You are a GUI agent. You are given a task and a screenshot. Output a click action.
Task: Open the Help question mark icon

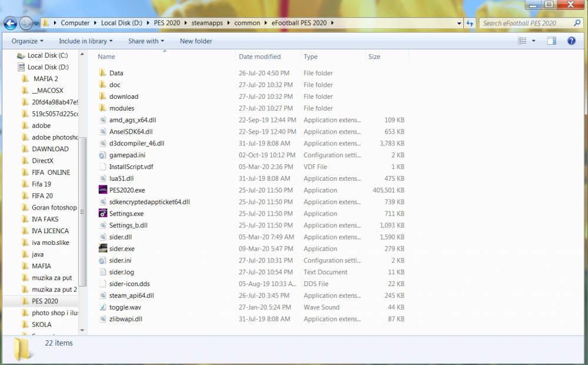571,41
